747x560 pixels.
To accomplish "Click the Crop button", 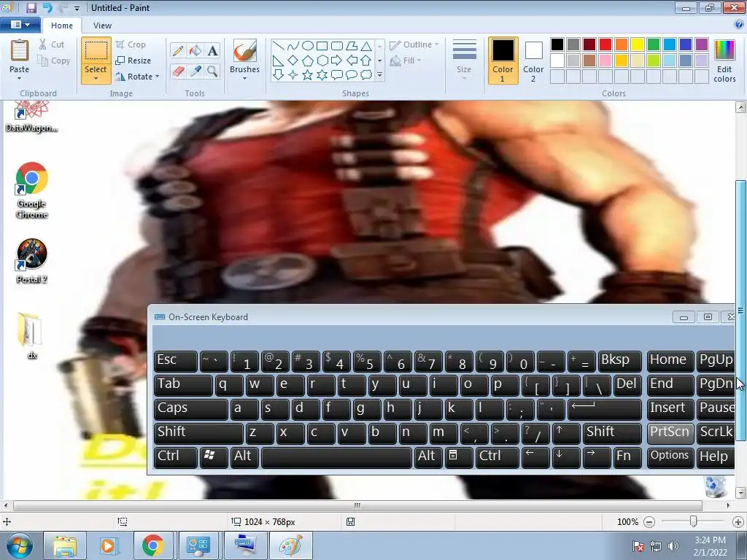I will pos(131,44).
